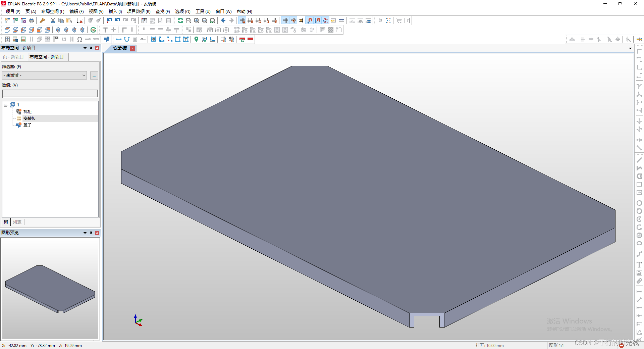Screen dimensions: 644x349
Task: Open the 图形预览 panel header dropdown arrow
Action: click(85, 233)
